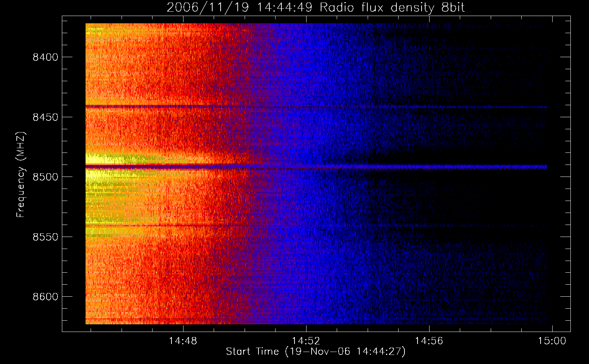Click the 8600 frequency tick label
Image resolution: width=589 pixels, height=364 pixels.
46,297
